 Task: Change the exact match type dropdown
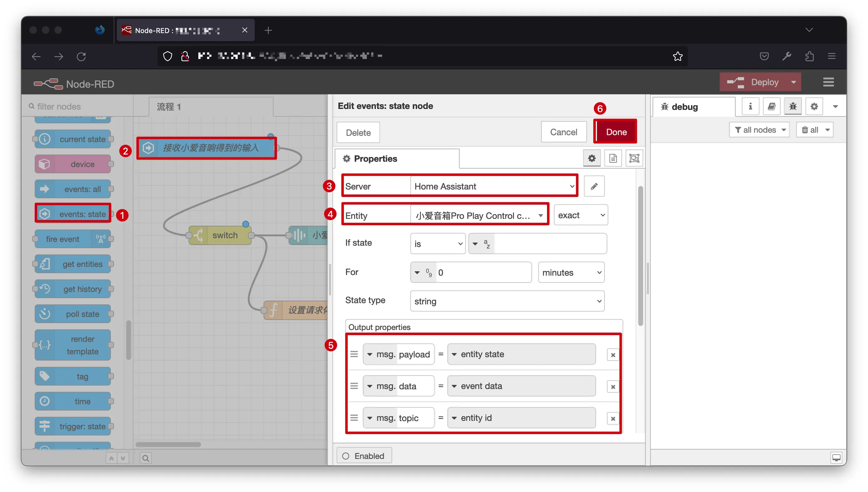pyautogui.click(x=580, y=215)
